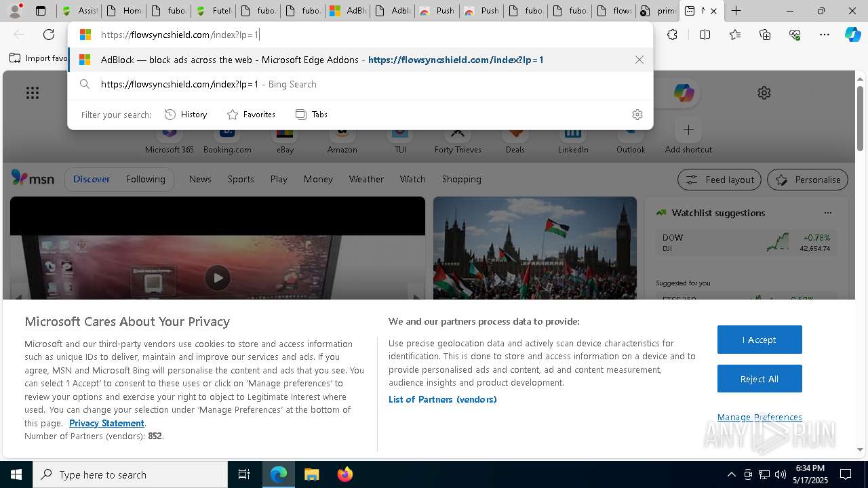
Task: Filter suggestions by History
Action: point(186,115)
